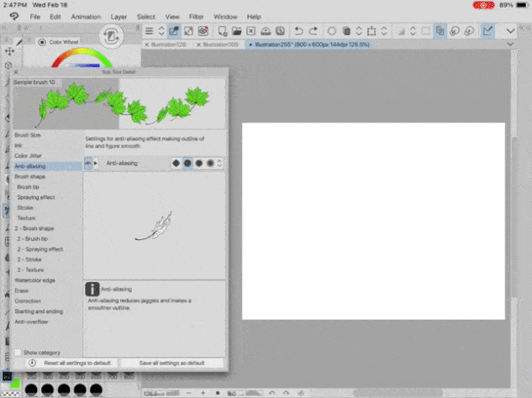532x398 pixels.
Task: Select the Color Wheel radio button
Action: tap(42, 42)
